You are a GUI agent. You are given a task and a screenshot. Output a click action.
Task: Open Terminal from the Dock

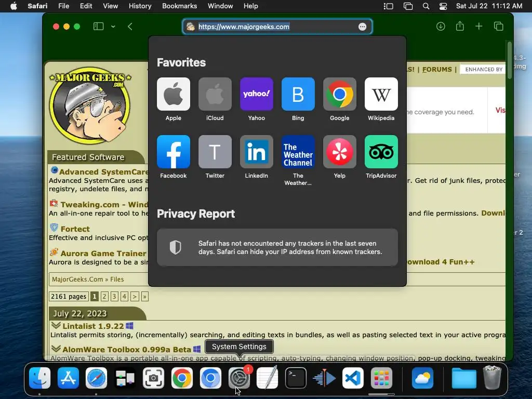click(296, 378)
